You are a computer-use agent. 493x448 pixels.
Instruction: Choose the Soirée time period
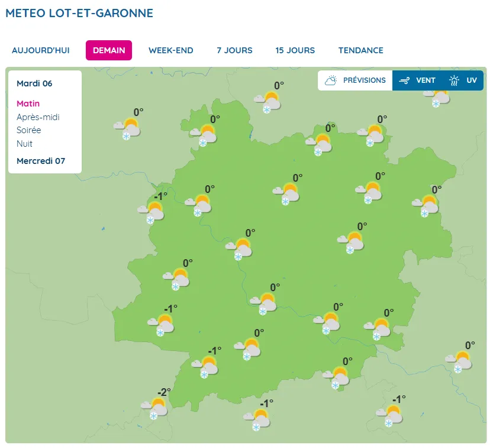point(29,130)
